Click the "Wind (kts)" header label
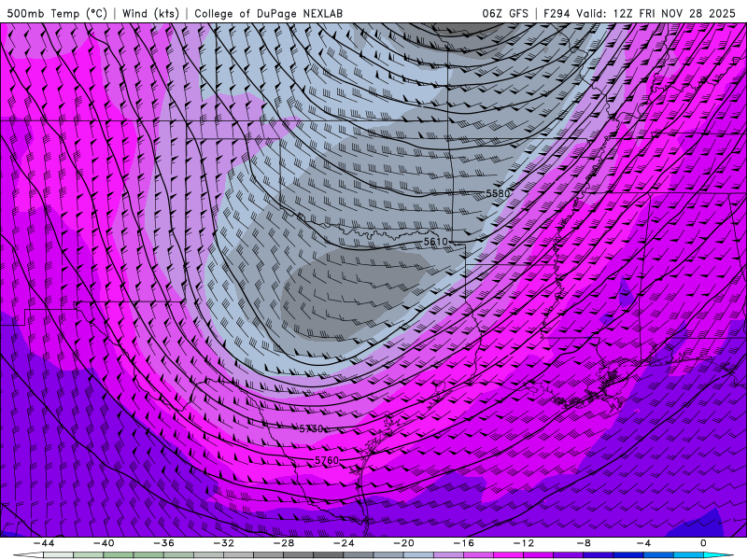This screenshot has width=747, height=560. click(x=150, y=13)
